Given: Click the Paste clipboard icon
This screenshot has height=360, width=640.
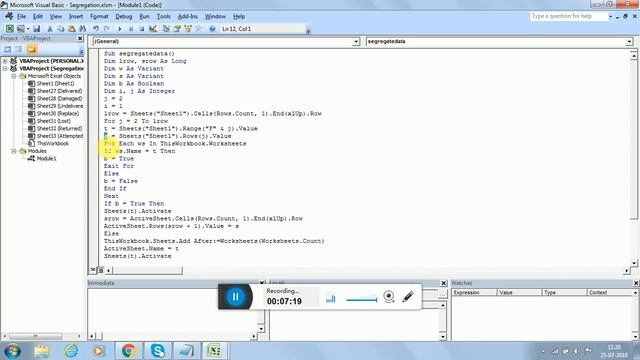Looking at the screenshot, I should [71, 29].
